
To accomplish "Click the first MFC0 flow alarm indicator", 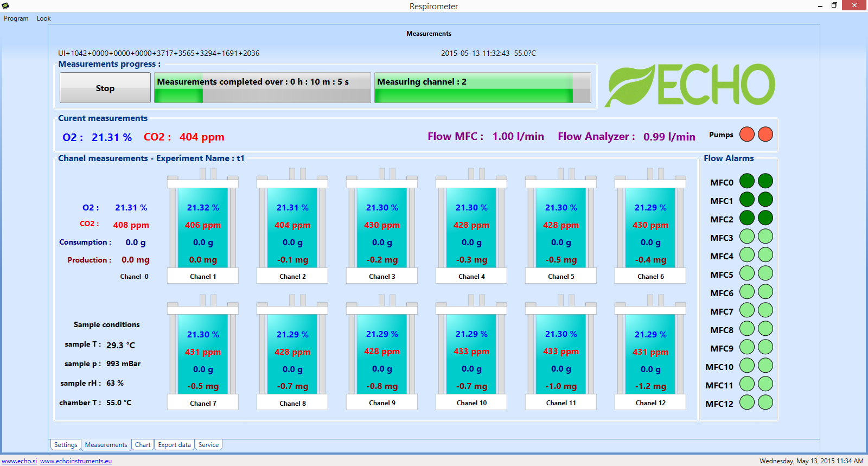I will pyautogui.click(x=747, y=181).
